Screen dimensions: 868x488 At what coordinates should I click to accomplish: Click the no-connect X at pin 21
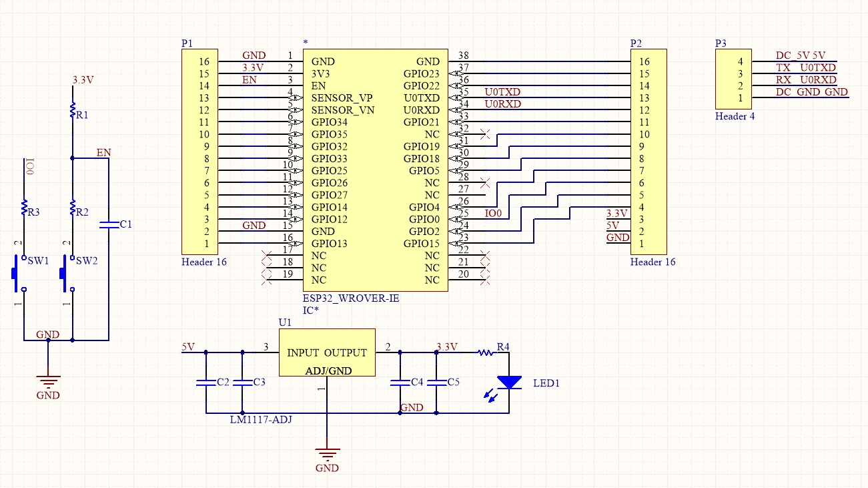tap(485, 268)
